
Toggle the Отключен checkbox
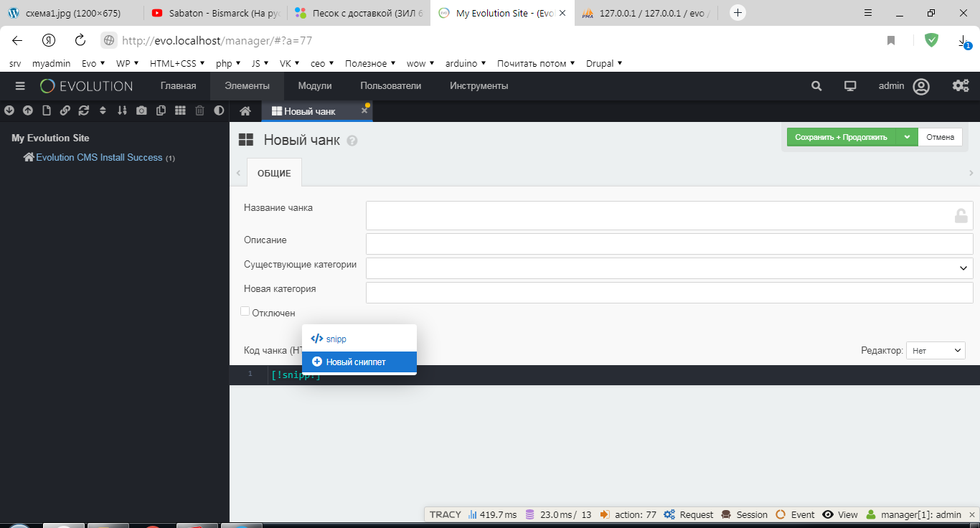tap(245, 311)
